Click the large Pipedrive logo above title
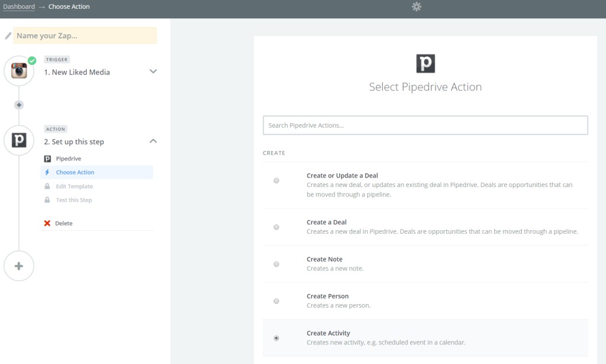 [x=426, y=63]
